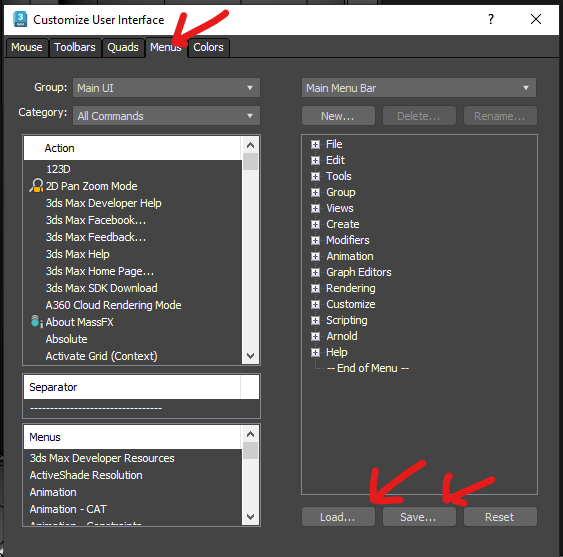Expand the Scripting menu tree node
Image resolution: width=563 pixels, height=557 pixels.
[x=315, y=320]
